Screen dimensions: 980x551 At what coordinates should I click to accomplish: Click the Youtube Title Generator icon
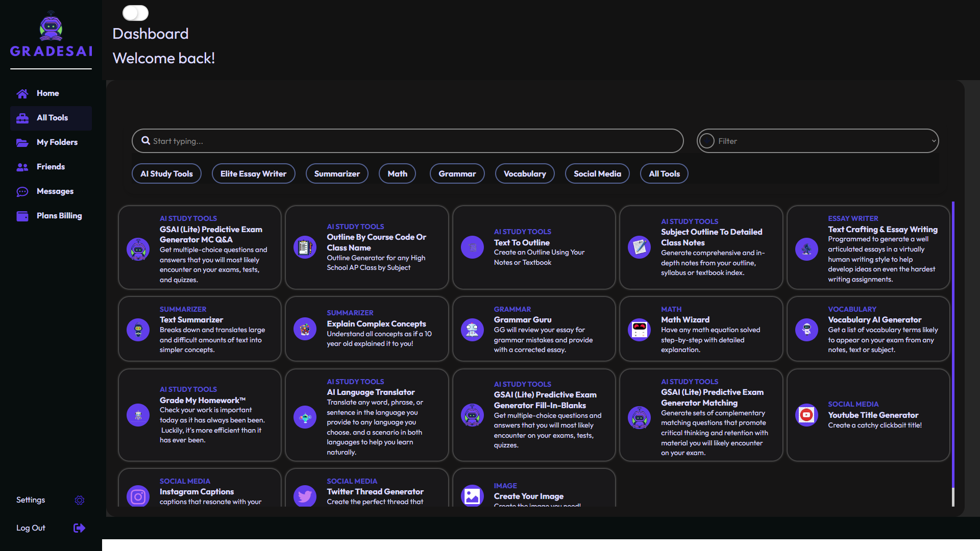[806, 415]
